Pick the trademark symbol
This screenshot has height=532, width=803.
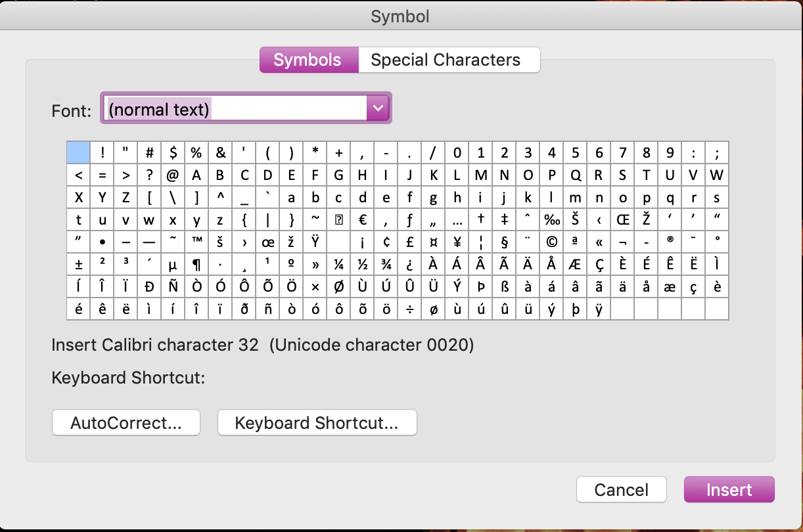[x=196, y=242]
